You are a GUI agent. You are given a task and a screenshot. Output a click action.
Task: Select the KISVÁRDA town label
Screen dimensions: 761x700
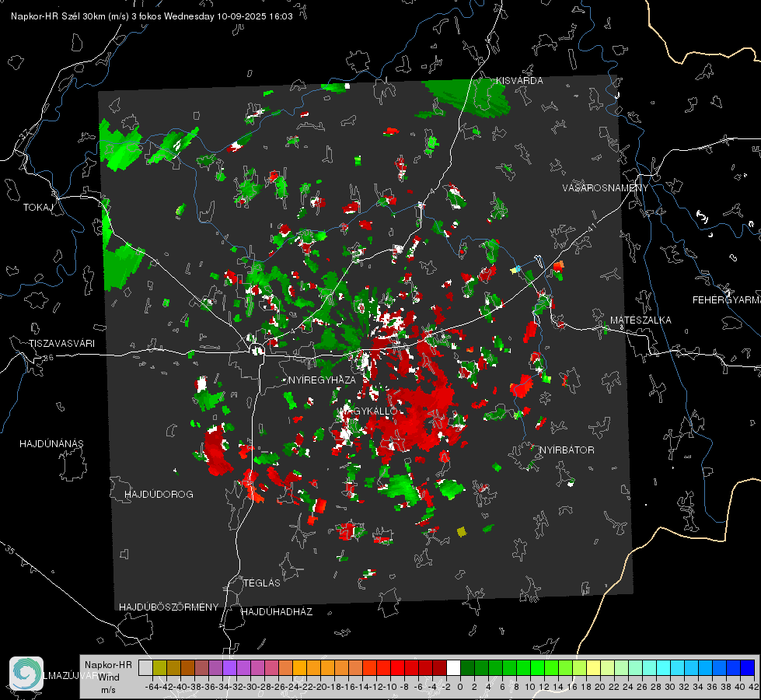click(519, 81)
